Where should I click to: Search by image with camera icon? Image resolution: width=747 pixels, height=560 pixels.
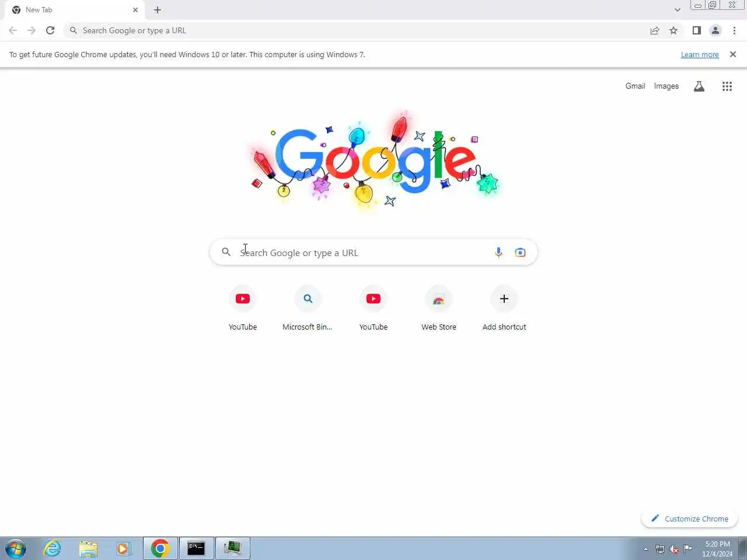520,253
